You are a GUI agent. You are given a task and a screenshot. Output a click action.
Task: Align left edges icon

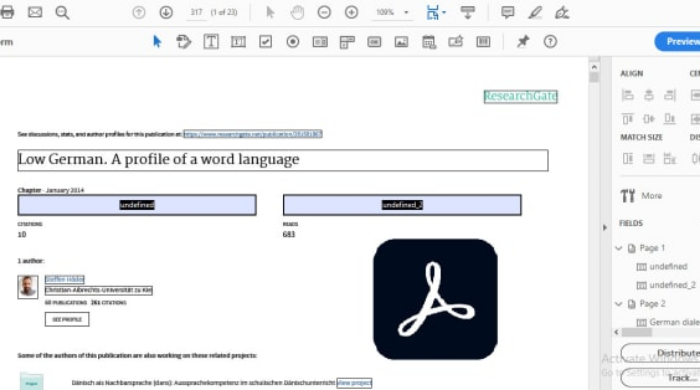tap(628, 95)
